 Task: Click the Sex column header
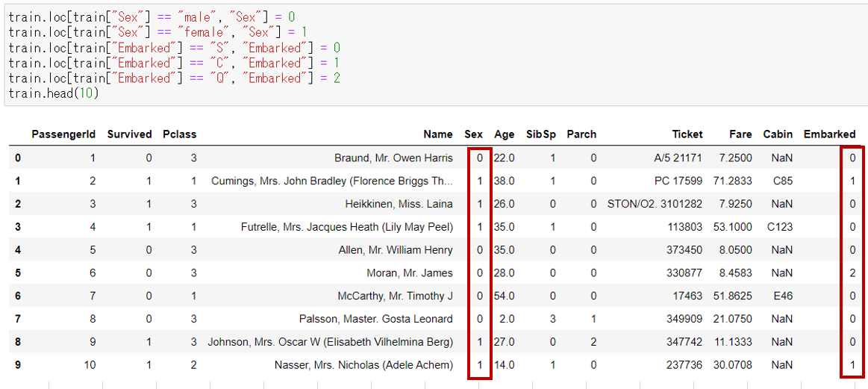point(474,134)
